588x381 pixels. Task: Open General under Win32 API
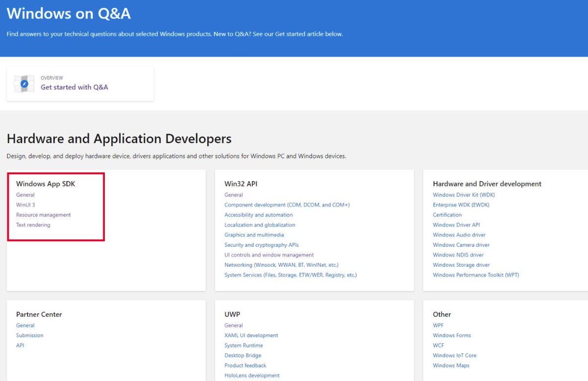(234, 195)
